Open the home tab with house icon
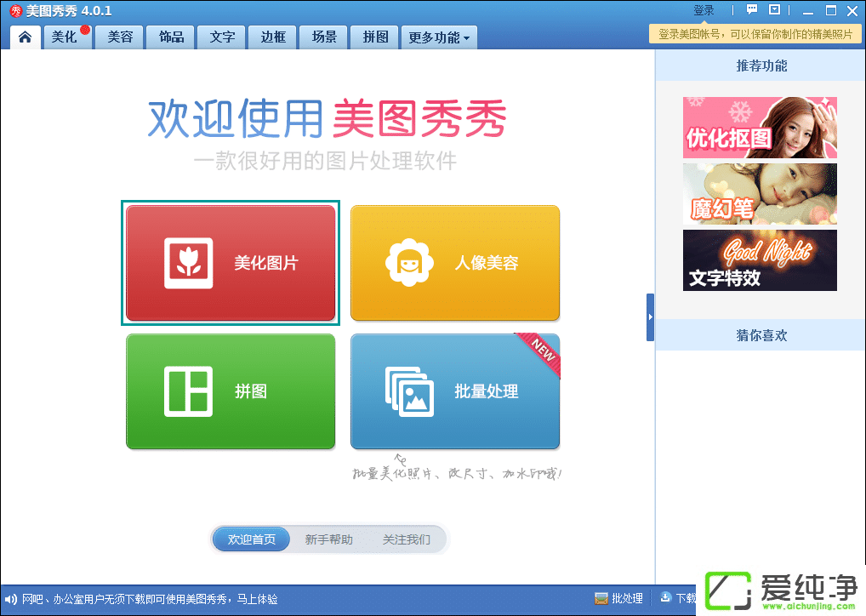The image size is (866, 616). [26, 37]
